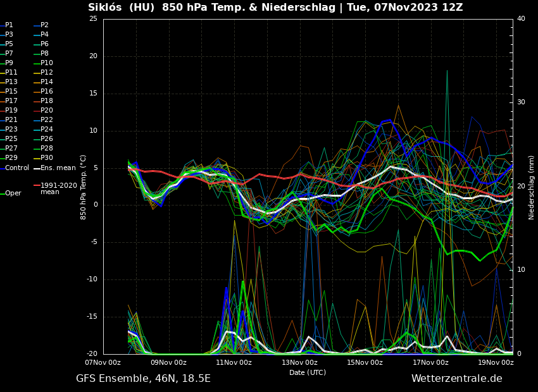Screen dimensions: 538x392
Task: Click the P2 legend entry
Action: pos(44,25)
